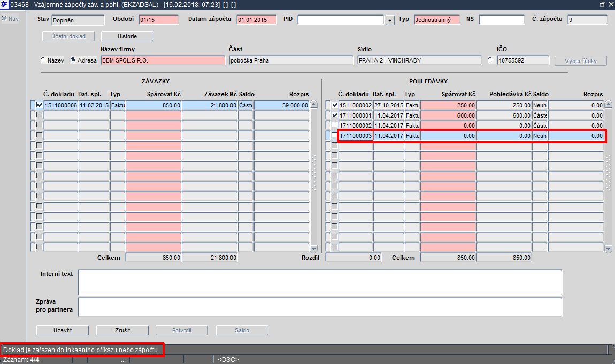Uncheck the checkbox for receivable 1711000001
The image size is (615, 364).
point(334,115)
